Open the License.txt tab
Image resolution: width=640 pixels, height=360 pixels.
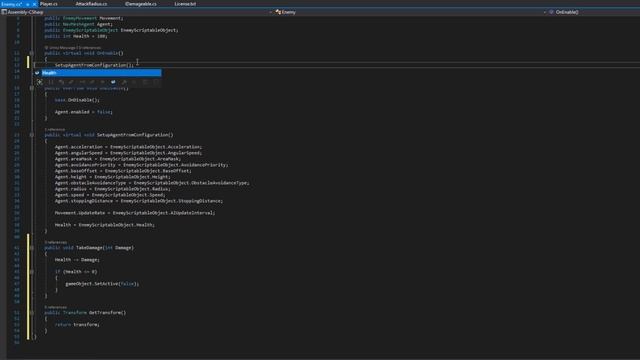(185, 4)
